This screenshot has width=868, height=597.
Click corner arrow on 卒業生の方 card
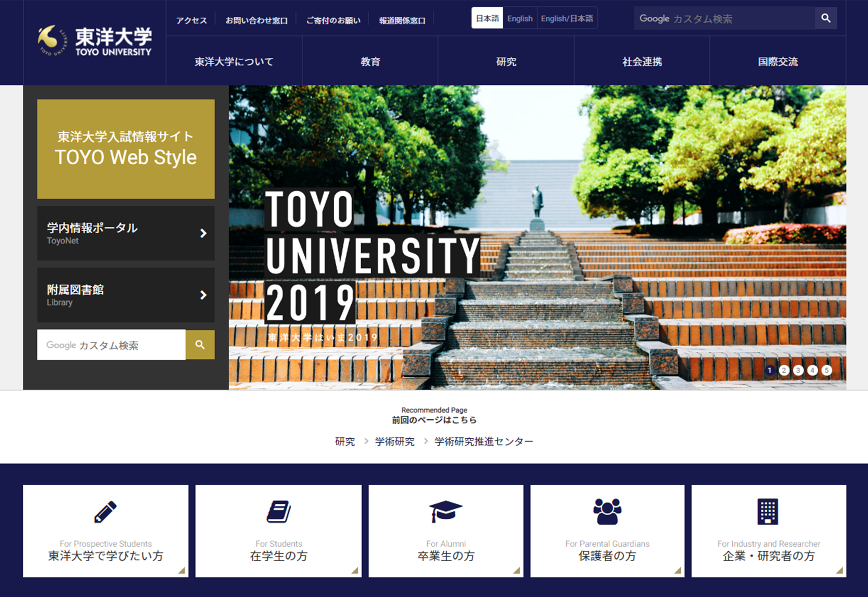point(517,571)
